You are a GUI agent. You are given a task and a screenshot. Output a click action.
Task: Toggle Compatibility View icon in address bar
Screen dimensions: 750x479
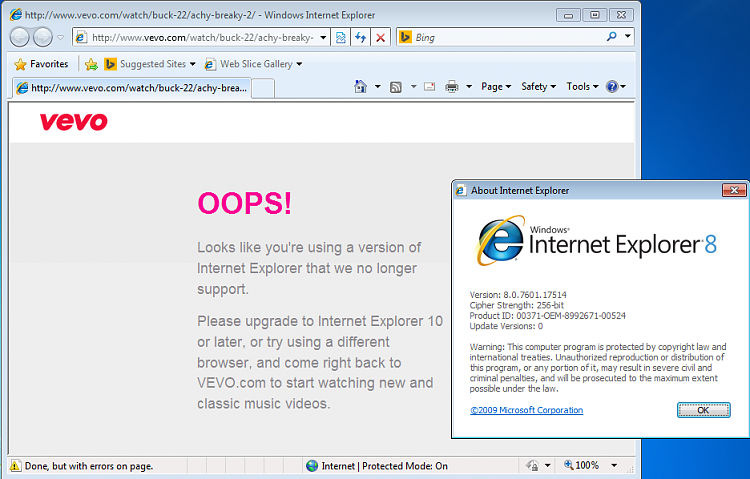point(341,37)
